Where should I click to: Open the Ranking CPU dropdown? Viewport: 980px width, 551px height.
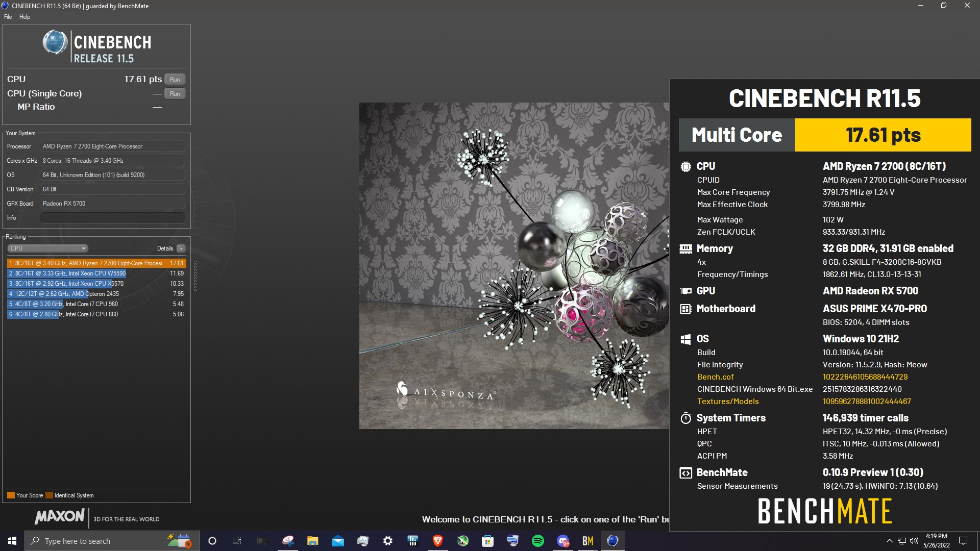click(x=47, y=248)
